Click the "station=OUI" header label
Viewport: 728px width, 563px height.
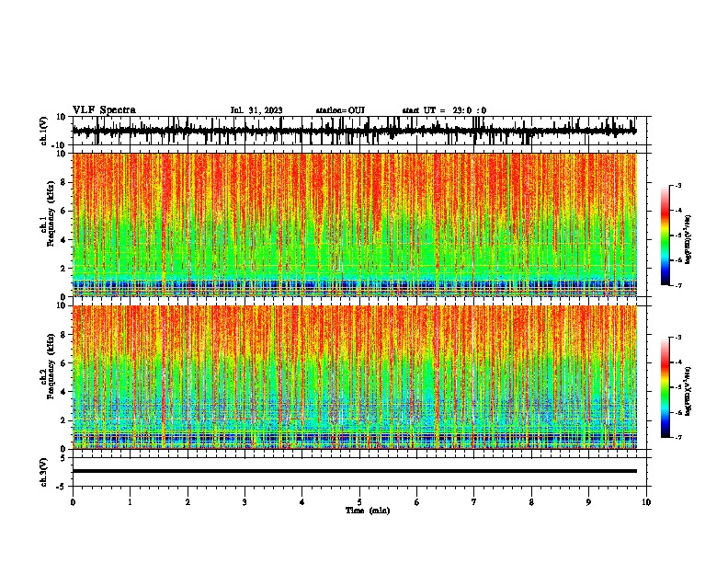[340, 110]
